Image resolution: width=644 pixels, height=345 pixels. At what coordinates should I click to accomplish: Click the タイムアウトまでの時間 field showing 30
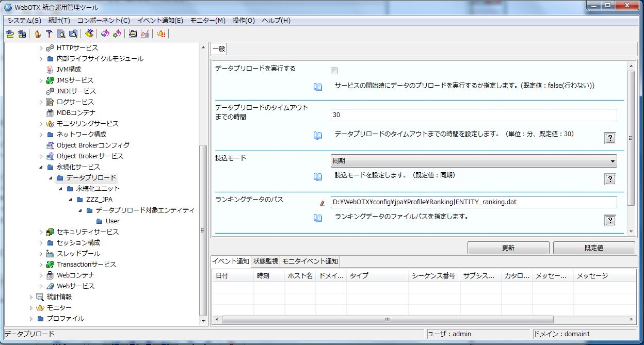click(x=474, y=115)
